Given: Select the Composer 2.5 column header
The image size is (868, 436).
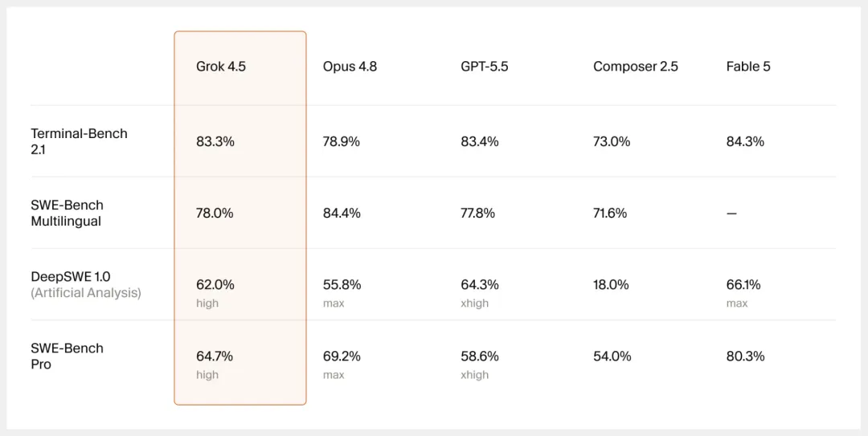Looking at the screenshot, I should [x=636, y=67].
